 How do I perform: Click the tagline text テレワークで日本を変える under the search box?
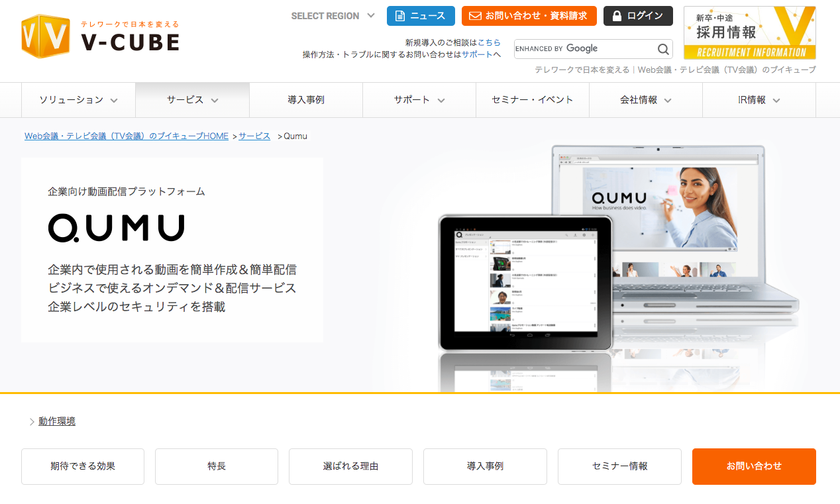click(582, 70)
